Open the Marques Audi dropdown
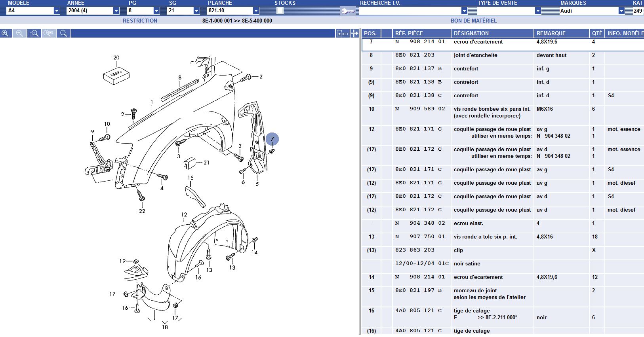This screenshot has height=337, width=644. coord(621,11)
